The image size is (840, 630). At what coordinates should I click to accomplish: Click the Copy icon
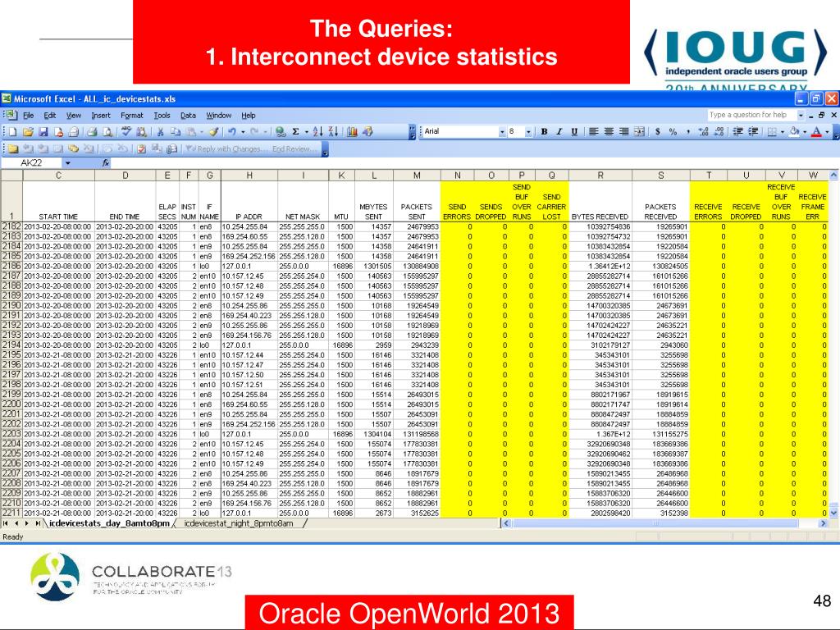tap(176, 132)
